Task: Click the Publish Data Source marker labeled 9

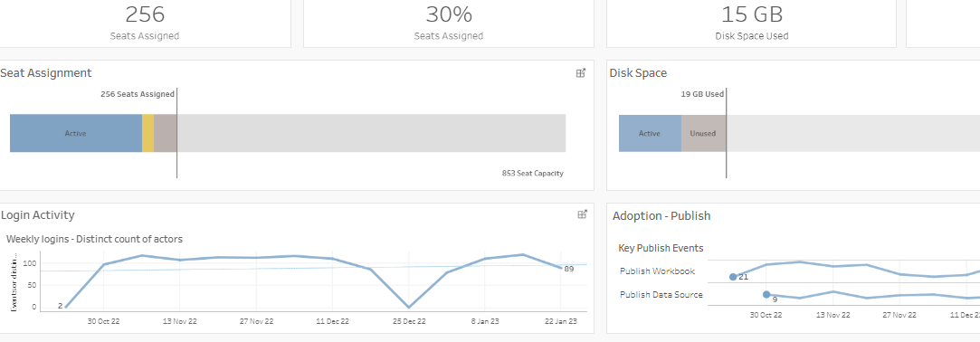Action: point(766,294)
